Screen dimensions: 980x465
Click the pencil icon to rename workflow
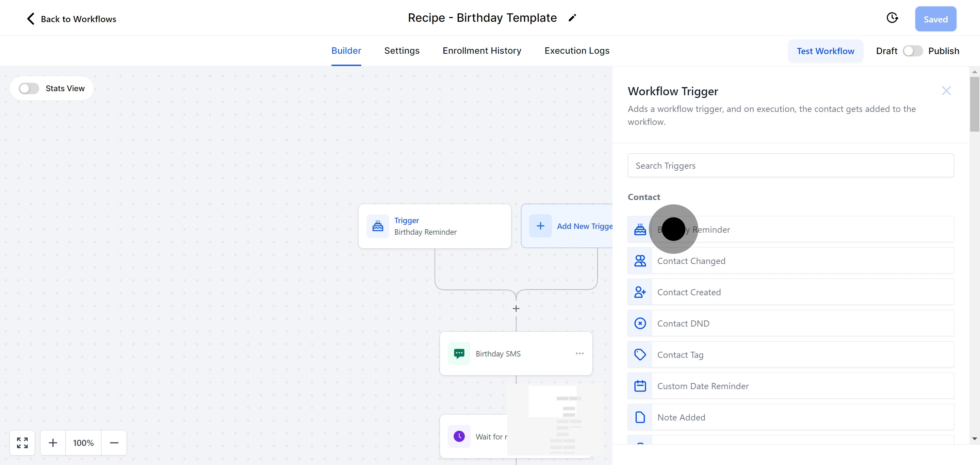(572, 18)
